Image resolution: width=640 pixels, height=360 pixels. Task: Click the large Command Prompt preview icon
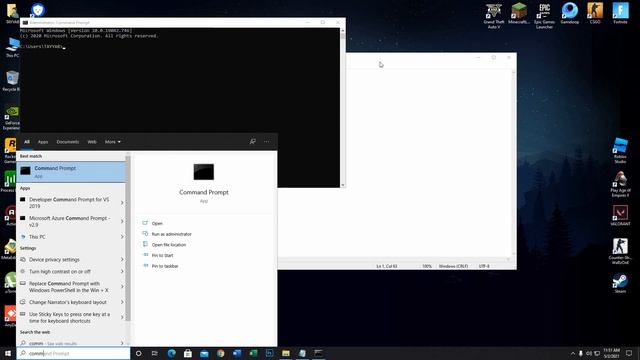204,172
